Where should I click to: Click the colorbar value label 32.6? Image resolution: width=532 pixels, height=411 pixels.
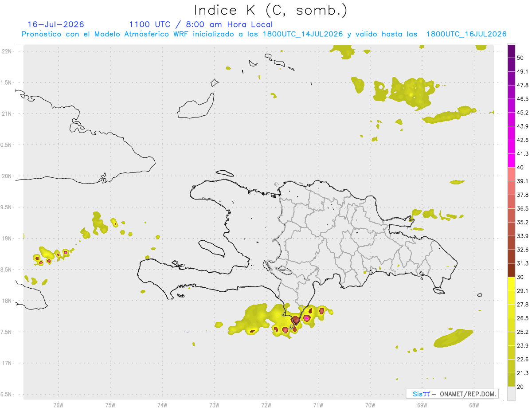tap(523, 250)
